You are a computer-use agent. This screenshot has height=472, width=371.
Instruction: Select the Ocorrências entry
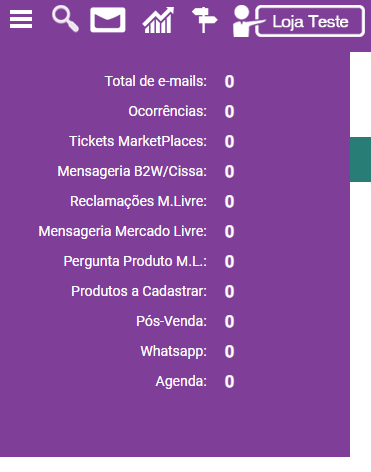168,111
